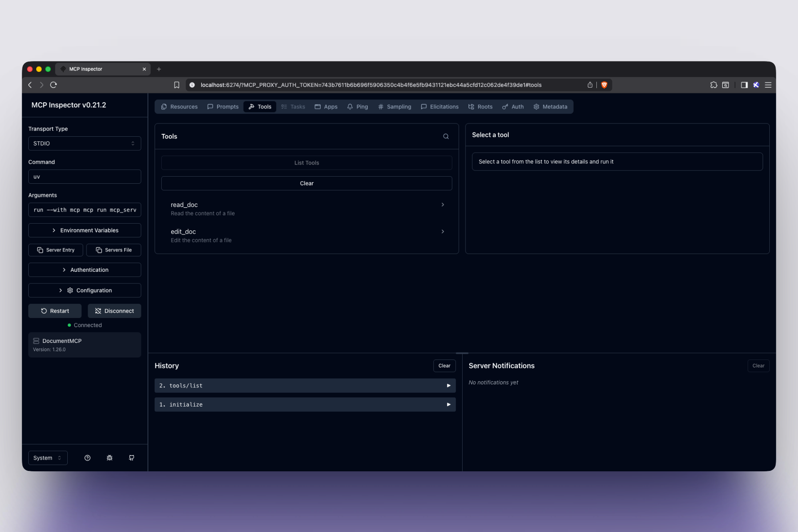The width and height of the screenshot is (798, 532).
Task: Focus the Command input field
Action: tap(84, 177)
